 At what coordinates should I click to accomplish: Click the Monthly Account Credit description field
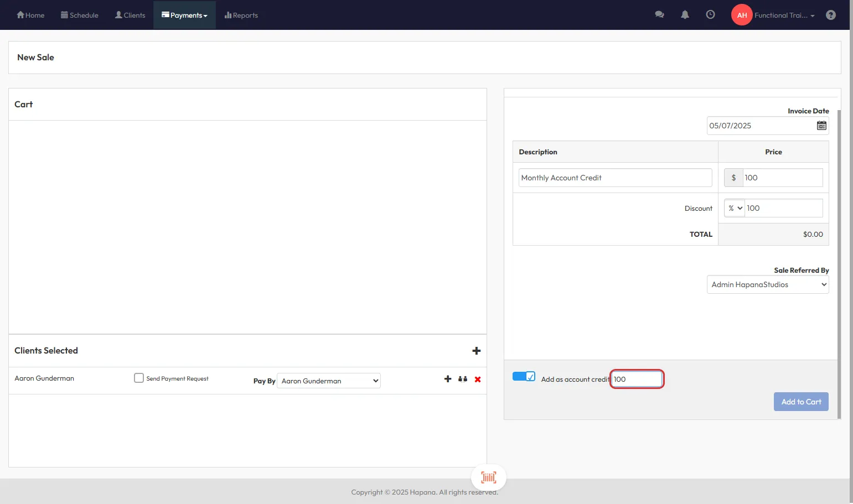[615, 178]
